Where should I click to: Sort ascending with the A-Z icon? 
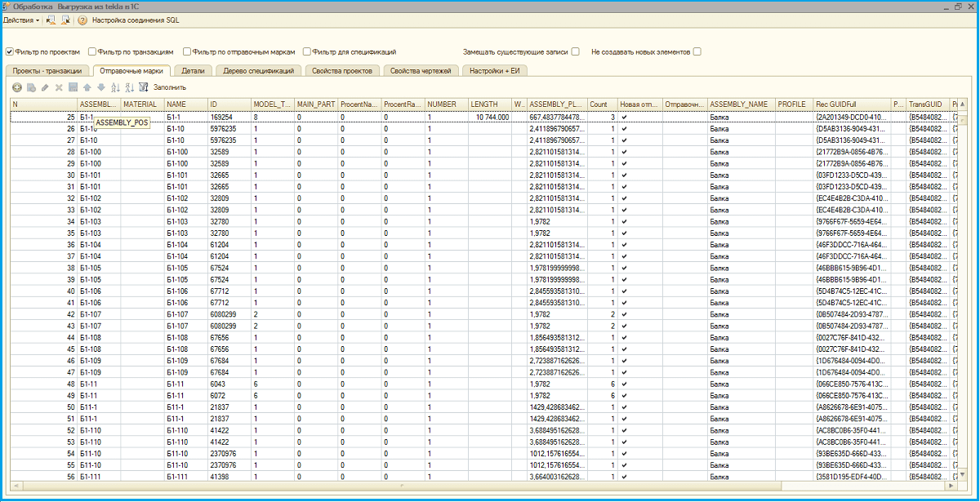coord(115,87)
